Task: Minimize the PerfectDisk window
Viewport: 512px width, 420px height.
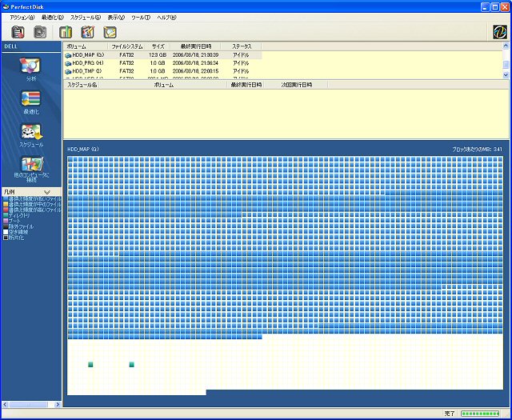Action: pyautogui.click(x=486, y=7)
